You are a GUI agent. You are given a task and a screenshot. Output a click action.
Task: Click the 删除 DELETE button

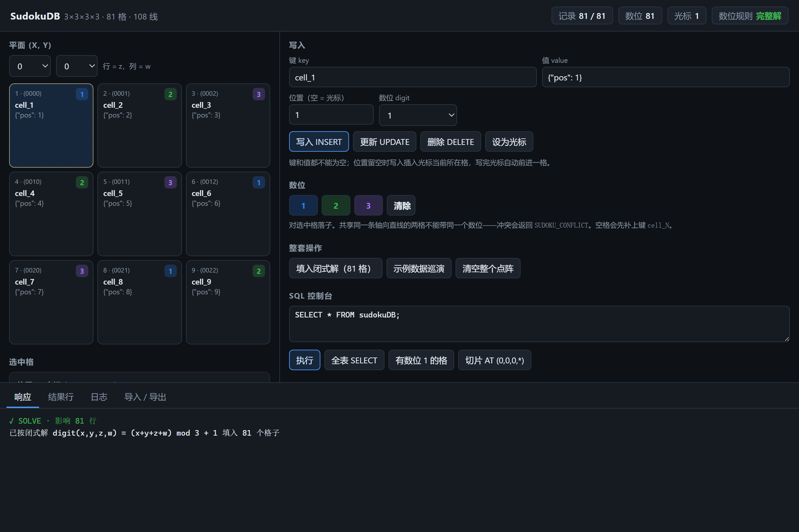450,142
